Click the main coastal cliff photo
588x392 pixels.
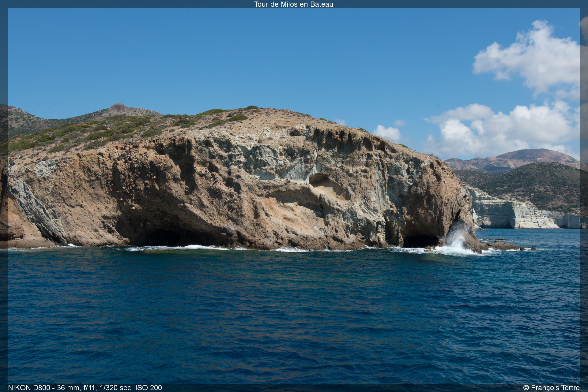tap(294, 196)
